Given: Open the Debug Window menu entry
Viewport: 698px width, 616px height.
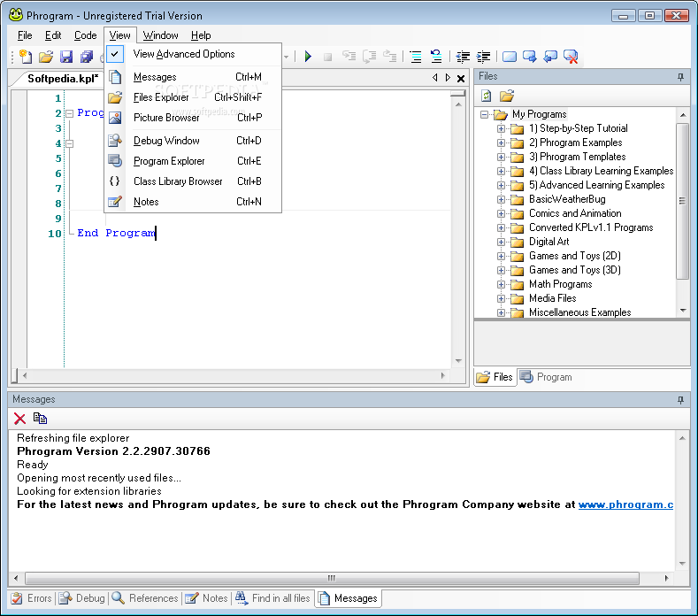Looking at the screenshot, I should (x=193, y=141).
